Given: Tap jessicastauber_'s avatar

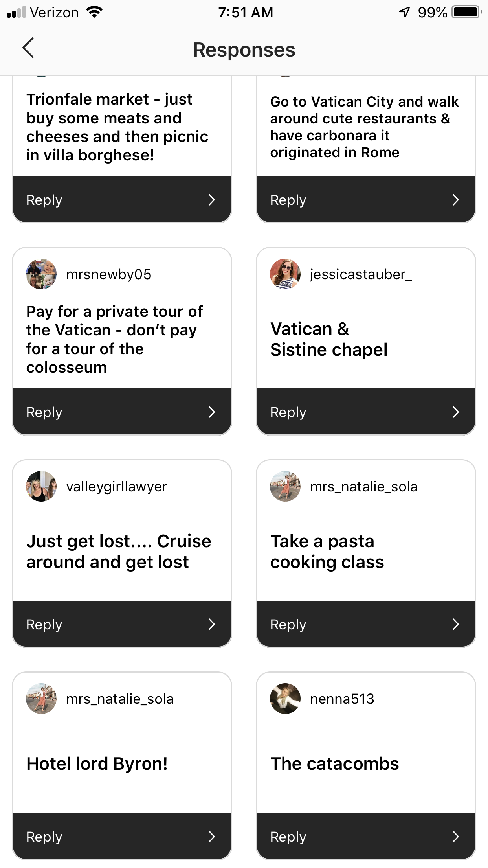Looking at the screenshot, I should click(x=285, y=274).
